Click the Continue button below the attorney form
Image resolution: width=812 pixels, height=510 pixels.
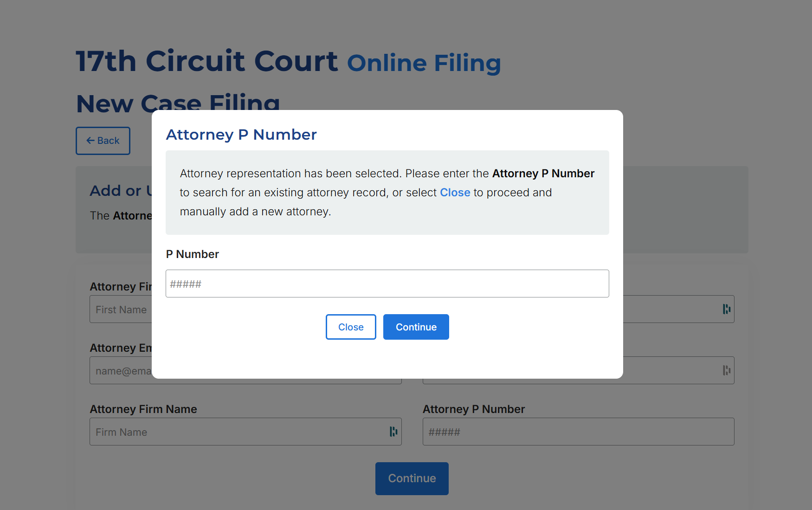412,478
